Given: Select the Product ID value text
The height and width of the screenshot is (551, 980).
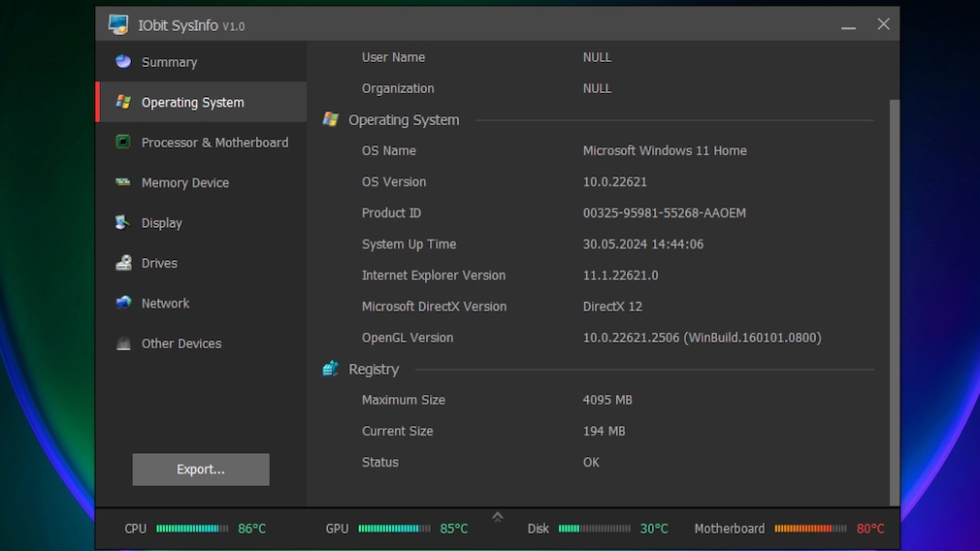Looking at the screenshot, I should (x=664, y=213).
